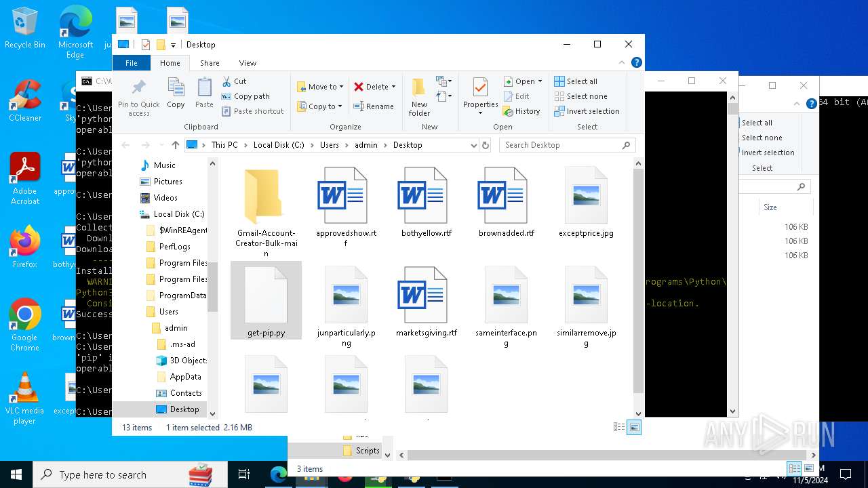
Task: Click the Copy ribbon icon
Action: 176,93
